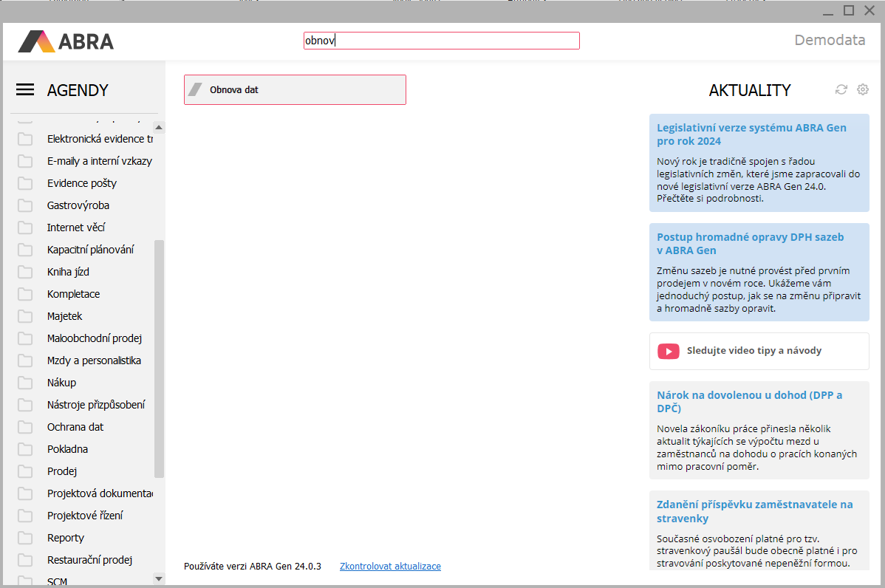
Task: Click folder icon next to Gastrovýroba
Action: click(25, 205)
